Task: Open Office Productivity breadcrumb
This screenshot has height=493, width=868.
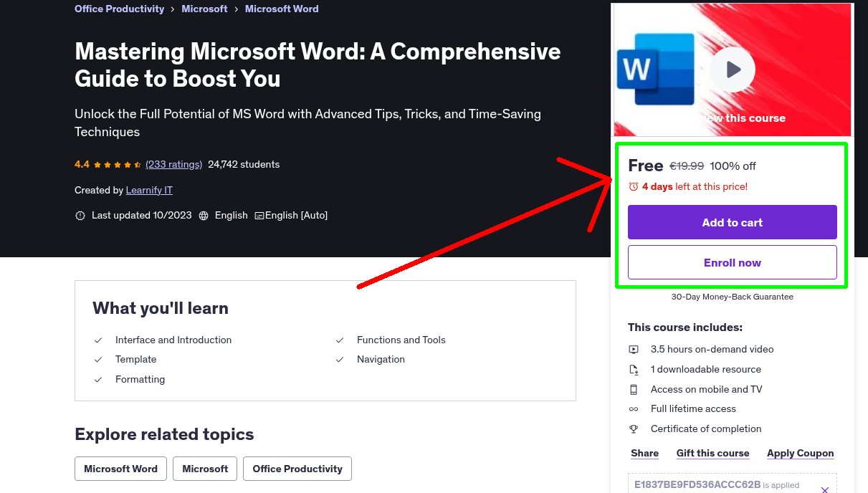Action: pyautogui.click(x=120, y=9)
